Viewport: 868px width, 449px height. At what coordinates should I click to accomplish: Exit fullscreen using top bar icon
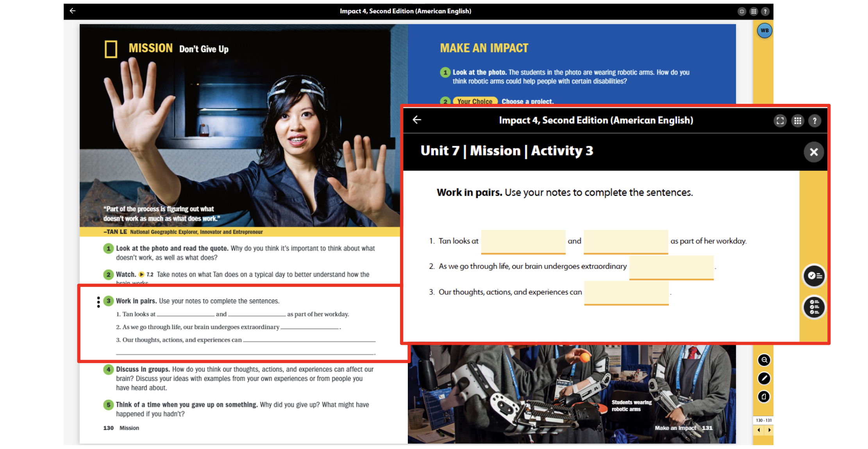coord(742,12)
